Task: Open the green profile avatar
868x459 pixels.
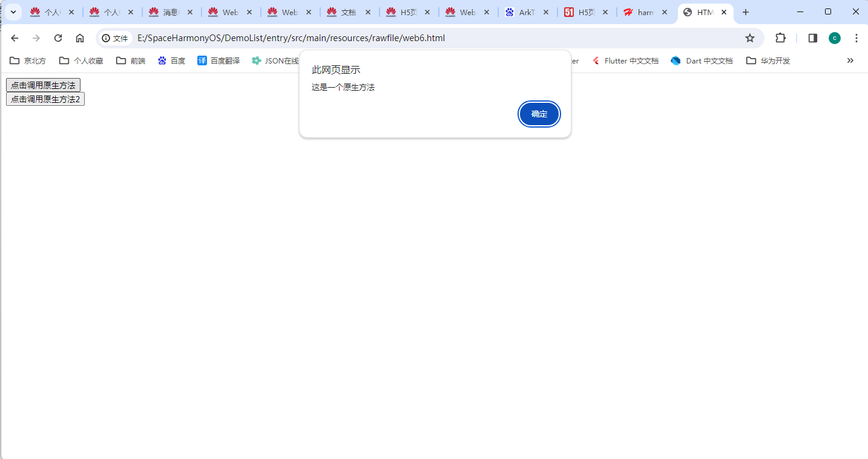Action: (x=835, y=38)
